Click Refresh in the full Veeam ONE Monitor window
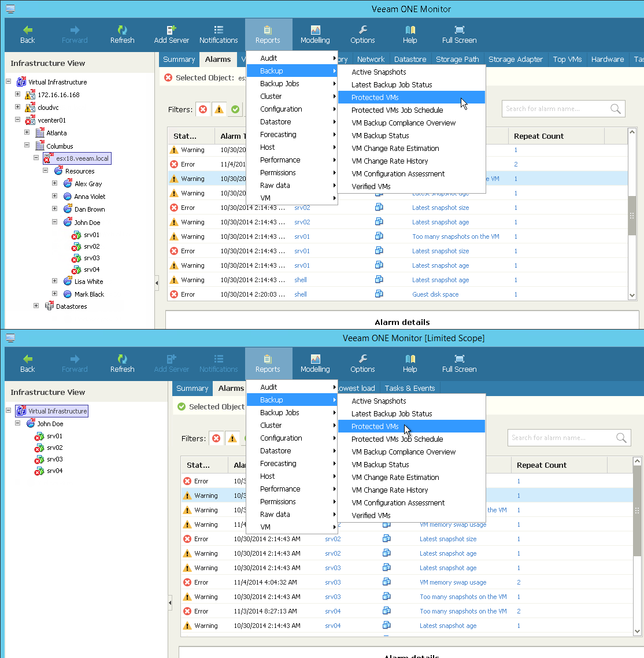644x658 pixels. pos(122,35)
